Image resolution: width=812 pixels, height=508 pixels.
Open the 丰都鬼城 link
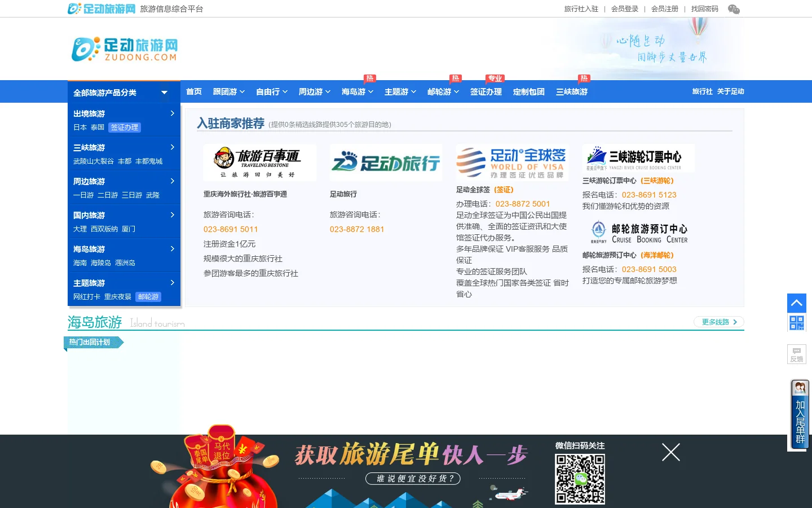pyautogui.click(x=149, y=161)
